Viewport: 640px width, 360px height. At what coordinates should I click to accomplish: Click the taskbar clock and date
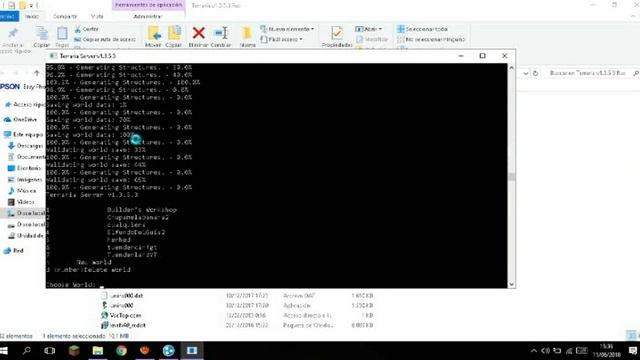click(x=607, y=351)
